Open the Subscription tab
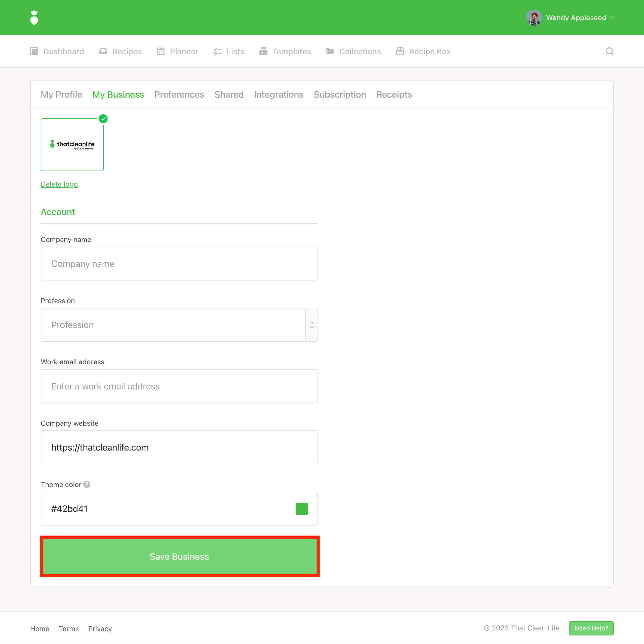Screen dimensions: 644x644 coord(340,95)
